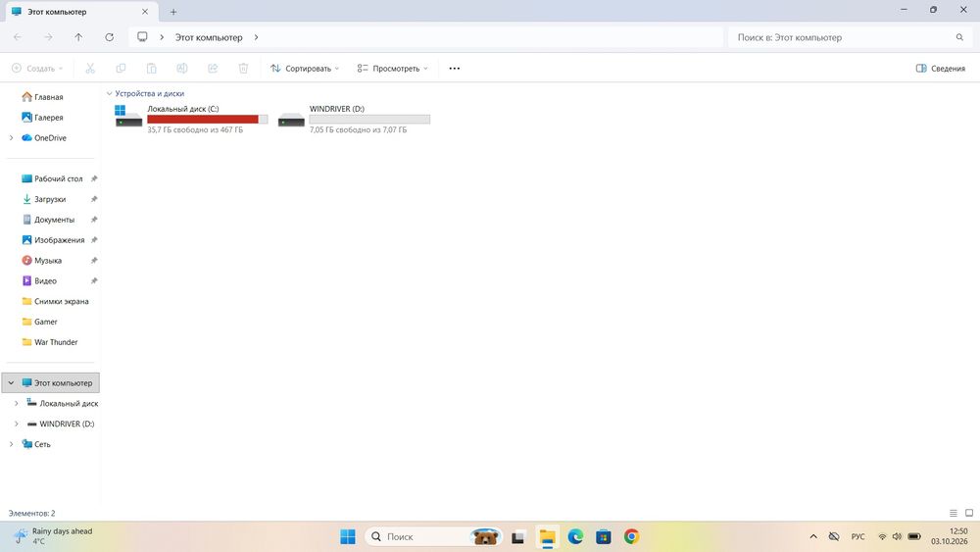Collapse the Устройства и диски group
The image size is (980, 552).
[x=110, y=94]
